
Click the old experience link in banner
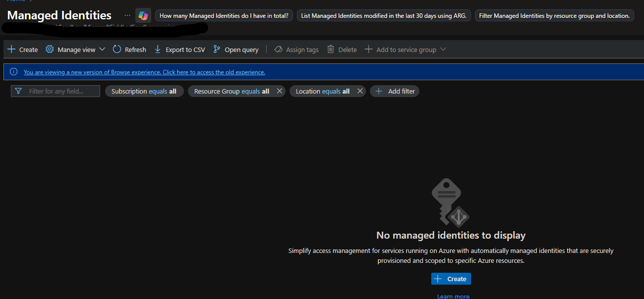[x=144, y=72]
